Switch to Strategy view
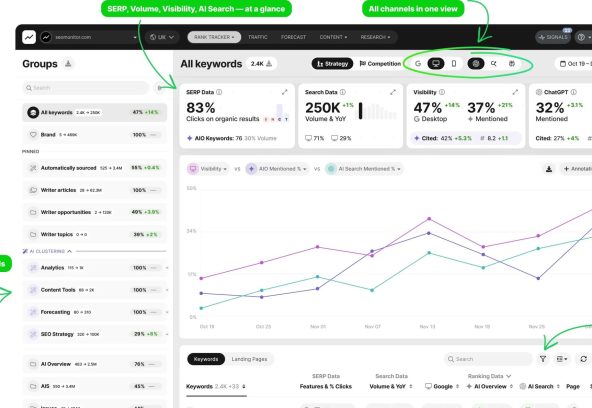Viewport: 592px width, 408px height. coord(332,64)
